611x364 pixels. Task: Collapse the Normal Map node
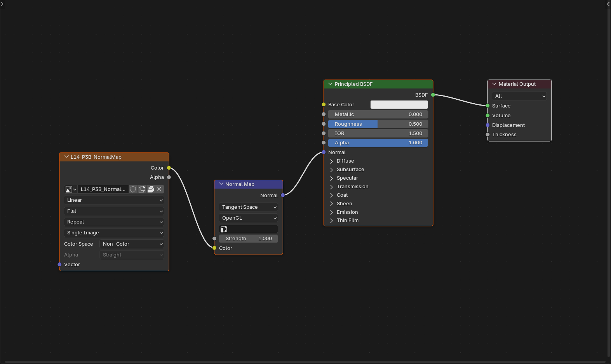pyautogui.click(x=221, y=184)
